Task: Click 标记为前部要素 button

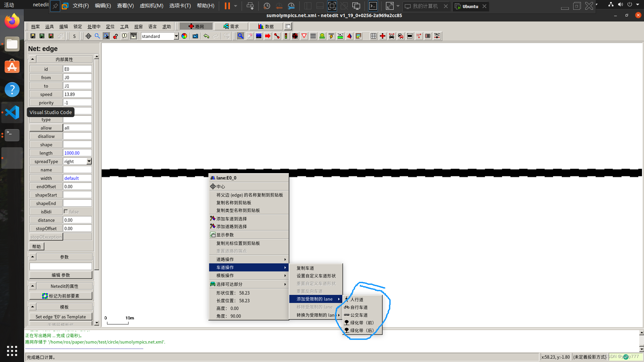Action: click(61, 296)
